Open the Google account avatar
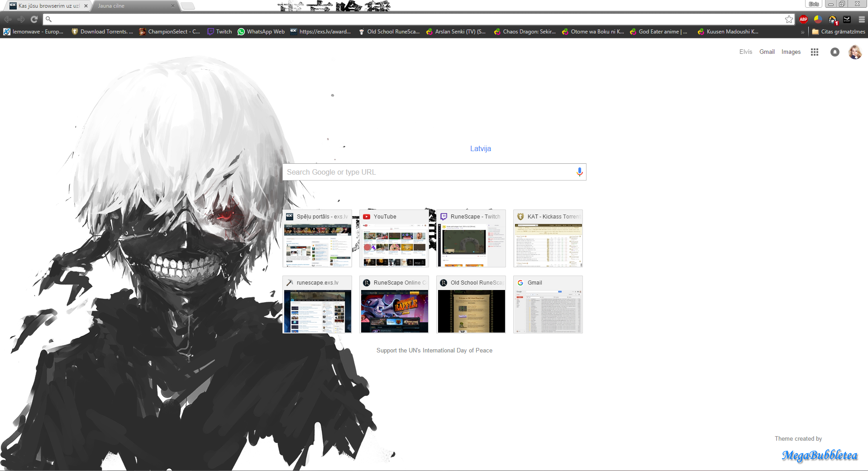Image resolution: width=868 pixels, height=471 pixels. coord(855,52)
